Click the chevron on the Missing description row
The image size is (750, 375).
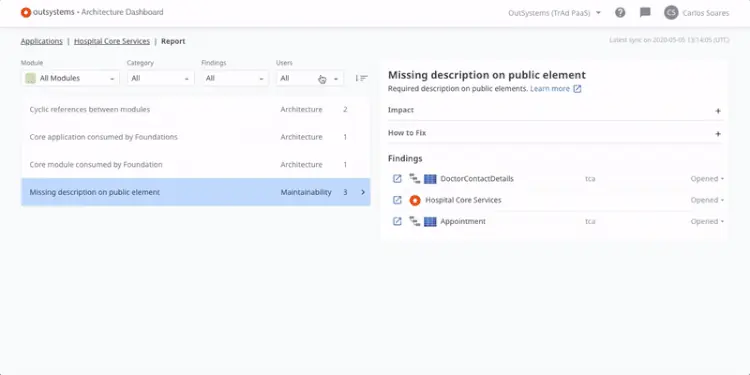[363, 192]
